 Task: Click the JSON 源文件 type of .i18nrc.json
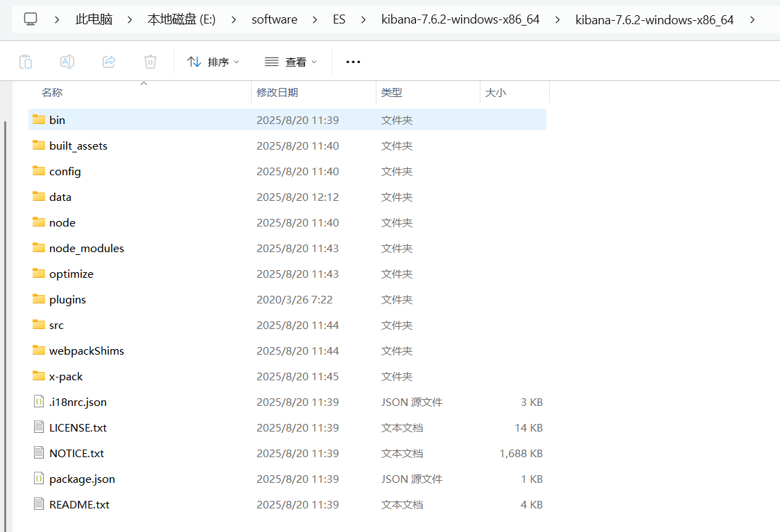[411, 402]
